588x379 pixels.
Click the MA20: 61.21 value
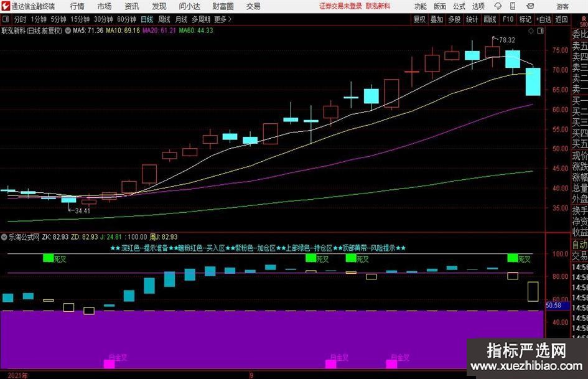click(159, 30)
